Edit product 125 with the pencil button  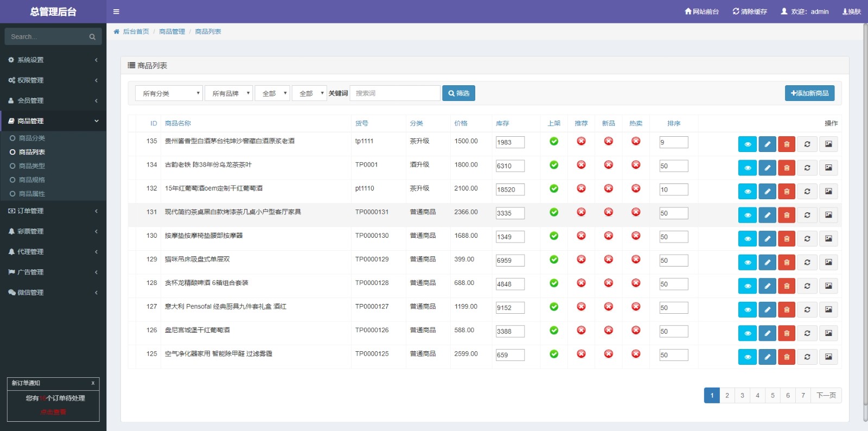tap(767, 357)
